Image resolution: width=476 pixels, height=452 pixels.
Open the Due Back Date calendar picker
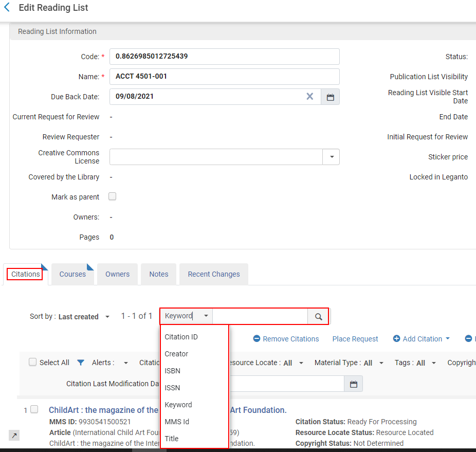click(x=331, y=97)
